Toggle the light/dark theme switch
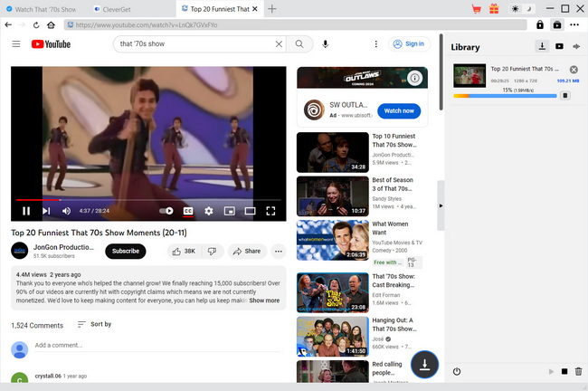The height and width of the screenshot is (391, 588). pos(522,9)
